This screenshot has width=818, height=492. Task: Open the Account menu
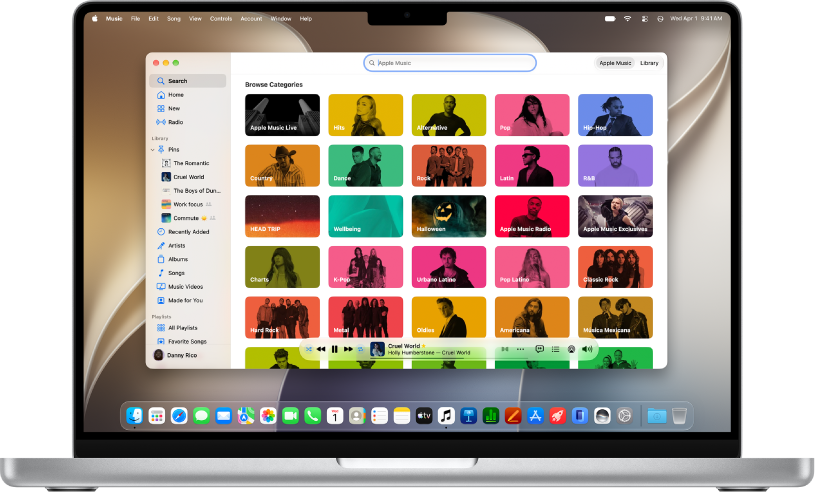coord(251,19)
